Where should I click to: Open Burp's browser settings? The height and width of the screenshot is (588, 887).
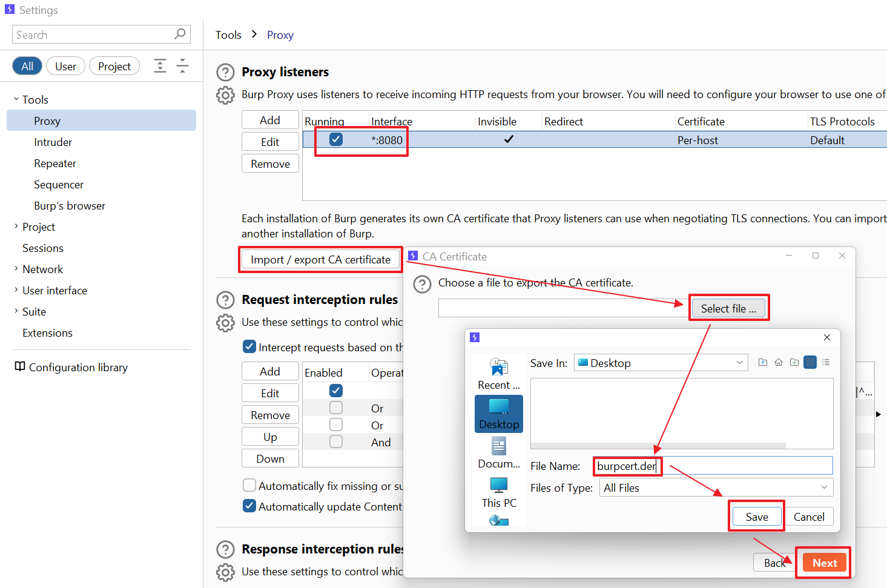[70, 205]
